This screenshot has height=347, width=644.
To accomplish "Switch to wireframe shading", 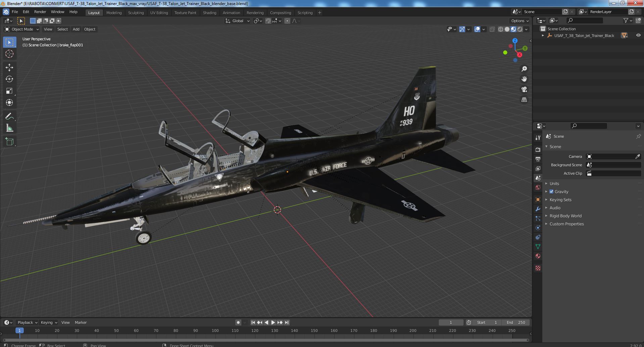I will [501, 29].
